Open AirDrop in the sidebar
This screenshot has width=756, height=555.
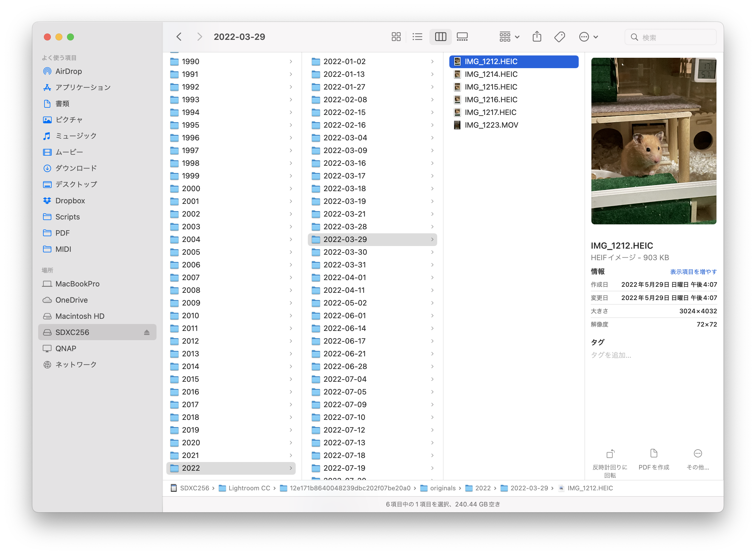68,71
